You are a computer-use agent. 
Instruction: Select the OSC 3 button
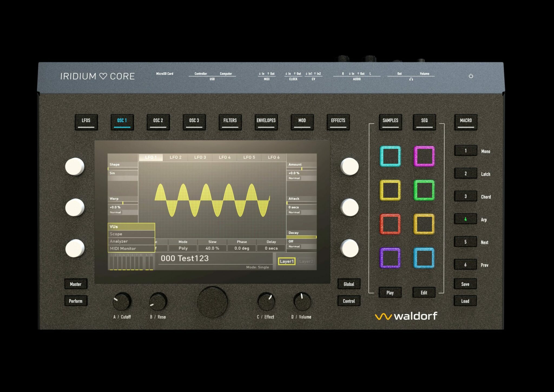(194, 122)
